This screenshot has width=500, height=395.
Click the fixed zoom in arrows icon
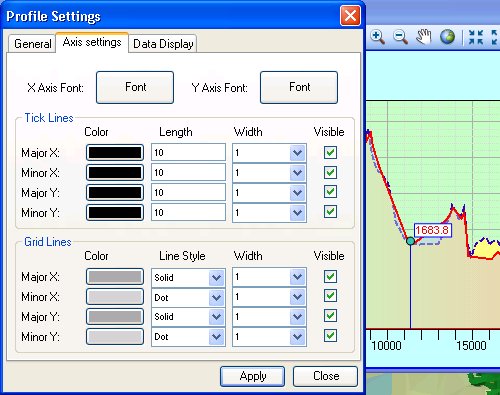(476, 37)
